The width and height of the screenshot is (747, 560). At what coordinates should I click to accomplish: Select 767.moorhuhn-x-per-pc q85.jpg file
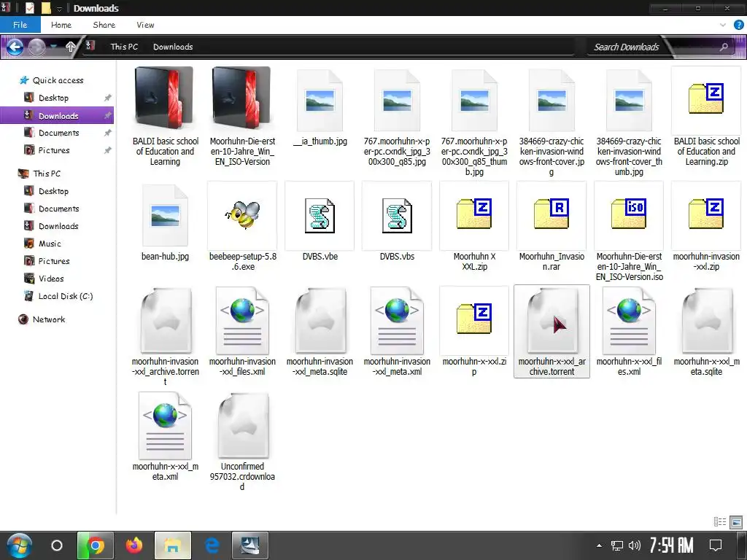coord(397,117)
